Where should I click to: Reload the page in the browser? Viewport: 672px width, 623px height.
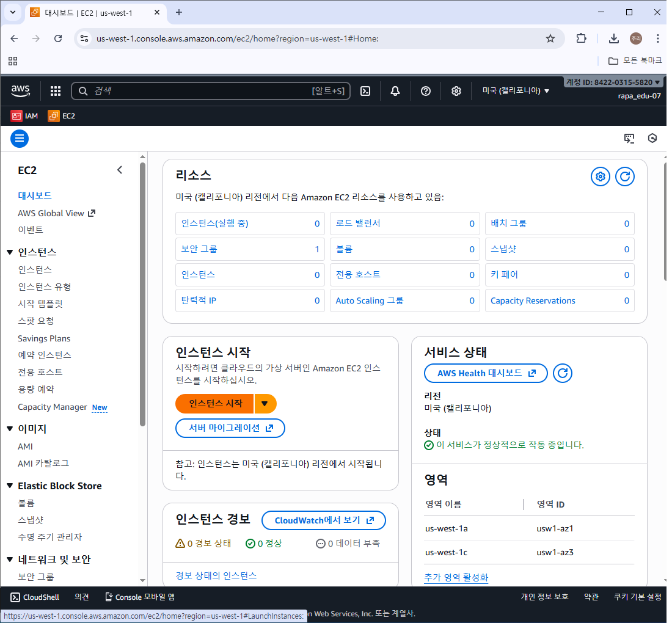[58, 38]
